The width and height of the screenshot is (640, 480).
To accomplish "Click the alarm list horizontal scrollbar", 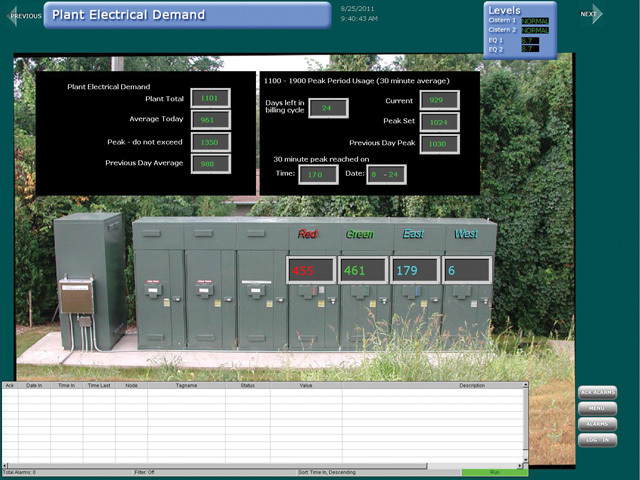I will (x=260, y=463).
